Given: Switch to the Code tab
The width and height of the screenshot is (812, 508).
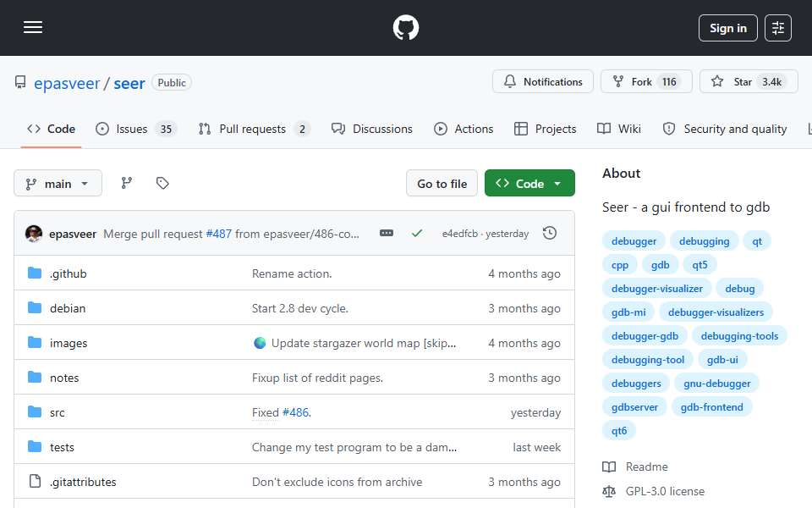Looking at the screenshot, I should click(52, 129).
